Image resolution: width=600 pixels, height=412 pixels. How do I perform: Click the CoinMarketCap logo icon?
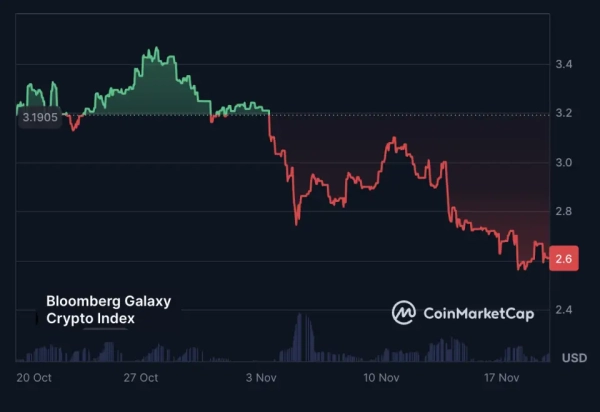[404, 313]
